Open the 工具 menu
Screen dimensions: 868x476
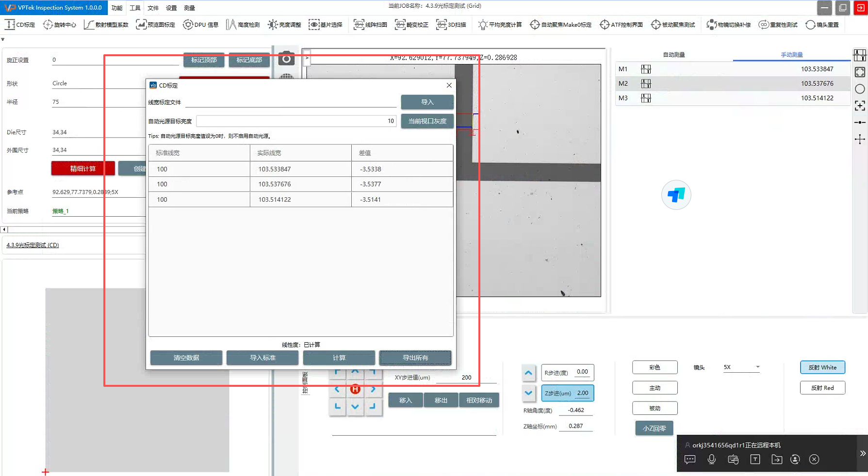(x=135, y=8)
